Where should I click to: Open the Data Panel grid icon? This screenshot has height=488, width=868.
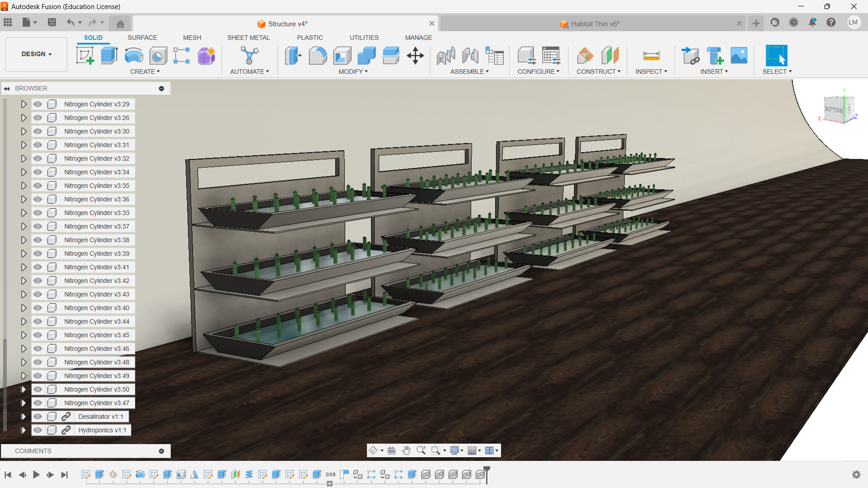pos(8,23)
